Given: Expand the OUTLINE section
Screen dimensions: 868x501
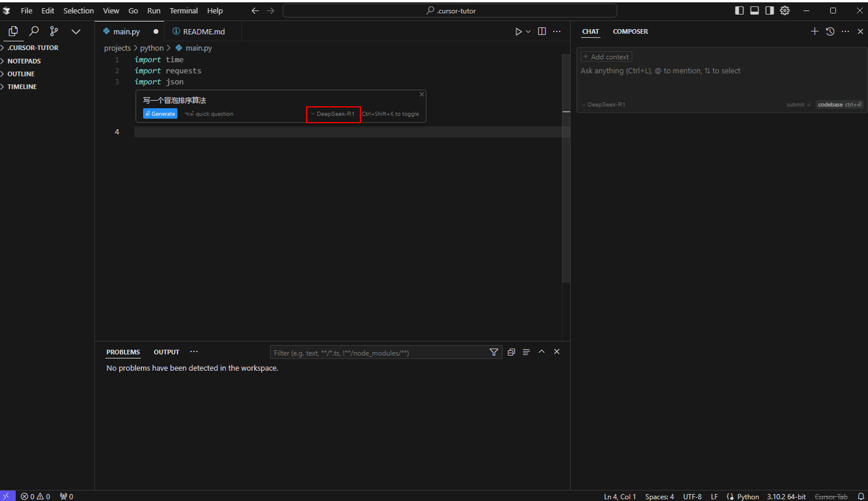Looking at the screenshot, I should [47, 74].
